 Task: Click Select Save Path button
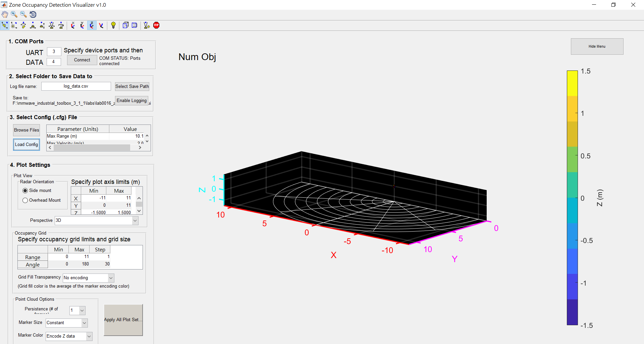coord(132,87)
